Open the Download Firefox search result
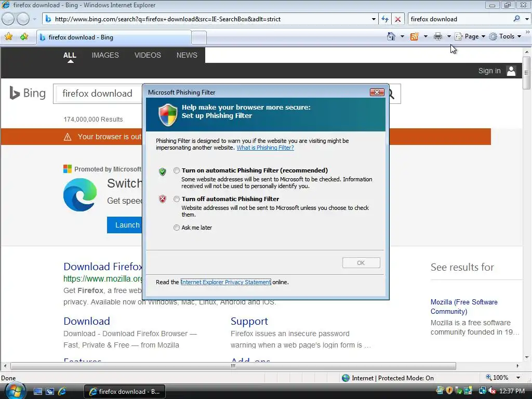The height and width of the screenshot is (399, 532). (103, 267)
